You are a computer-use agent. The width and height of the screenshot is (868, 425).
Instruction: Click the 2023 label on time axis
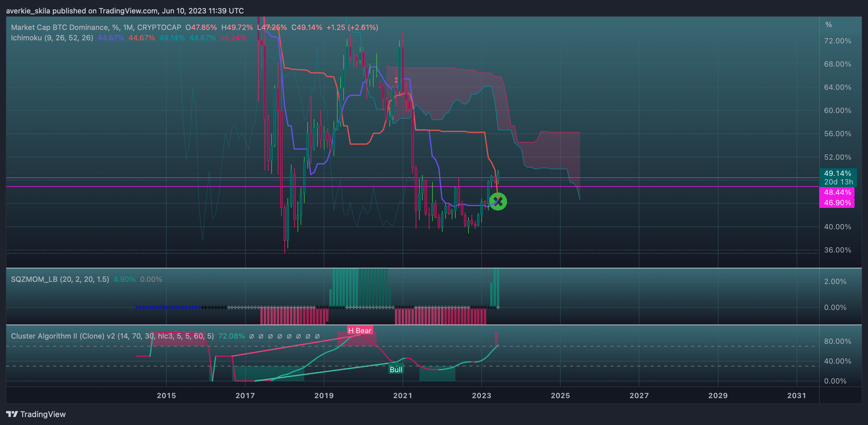[482, 396]
